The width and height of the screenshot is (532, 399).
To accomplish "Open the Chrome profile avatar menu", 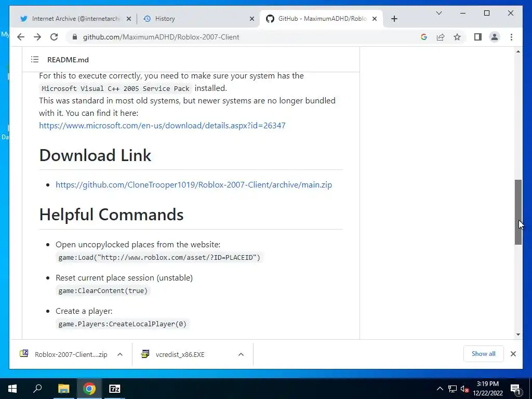I will pyautogui.click(x=495, y=37).
